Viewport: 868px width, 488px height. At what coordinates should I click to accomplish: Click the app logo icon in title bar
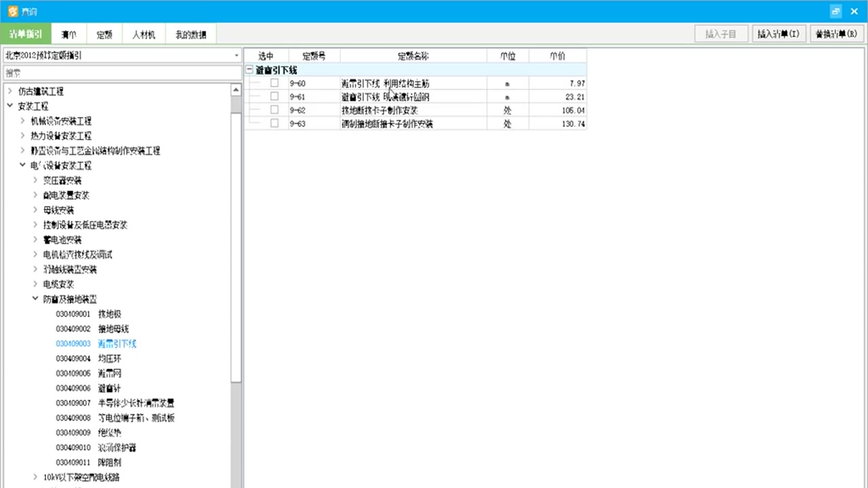coord(13,11)
